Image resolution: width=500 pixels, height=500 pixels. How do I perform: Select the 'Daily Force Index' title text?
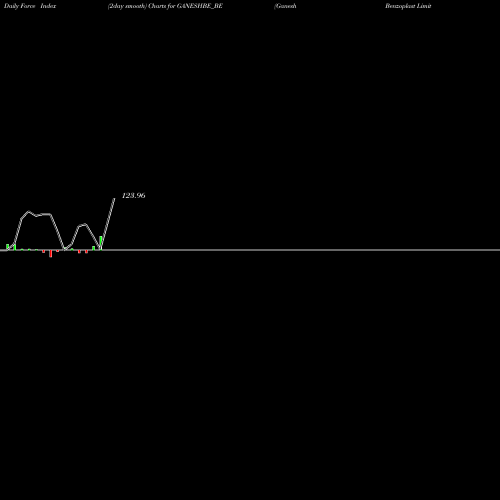30,6
